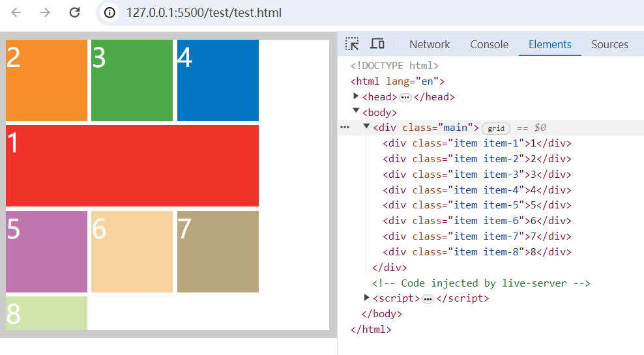Click the orange grid box numbered 2

[x=46, y=80]
